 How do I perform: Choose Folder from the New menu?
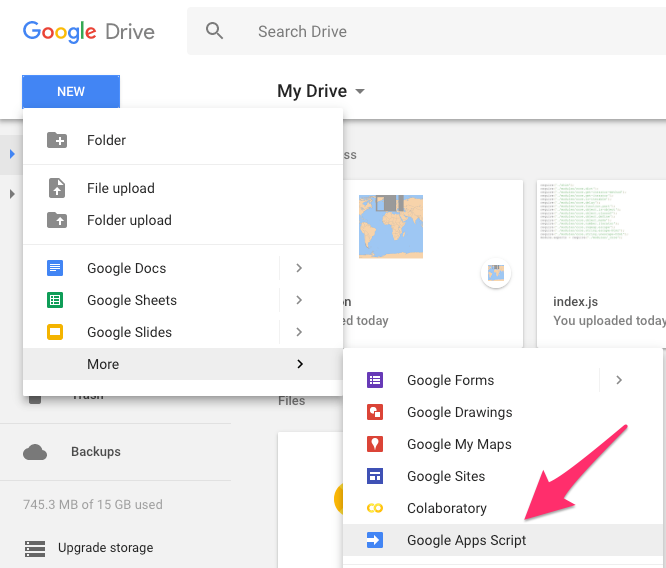[183, 140]
